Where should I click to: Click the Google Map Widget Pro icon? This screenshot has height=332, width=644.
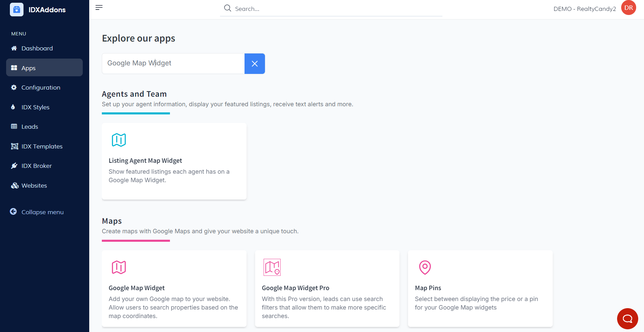coord(272,267)
